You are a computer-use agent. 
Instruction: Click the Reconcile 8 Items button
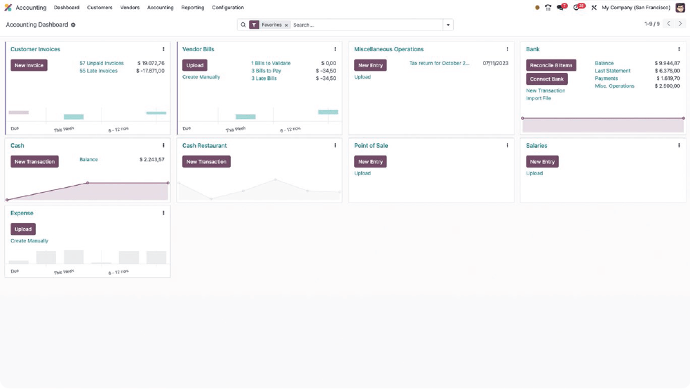[551, 65]
